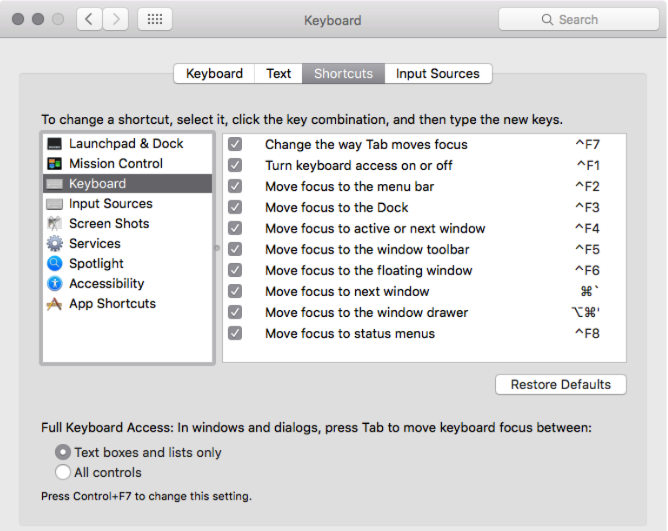Click the ^F1 key combination
Screen dimensions: 668x531
click(x=588, y=165)
